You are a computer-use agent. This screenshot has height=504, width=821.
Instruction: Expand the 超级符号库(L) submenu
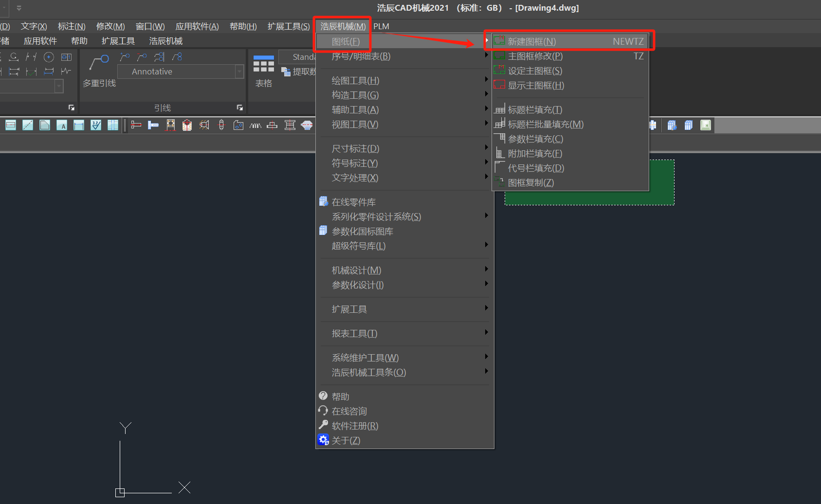pyautogui.click(x=404, y=246)
